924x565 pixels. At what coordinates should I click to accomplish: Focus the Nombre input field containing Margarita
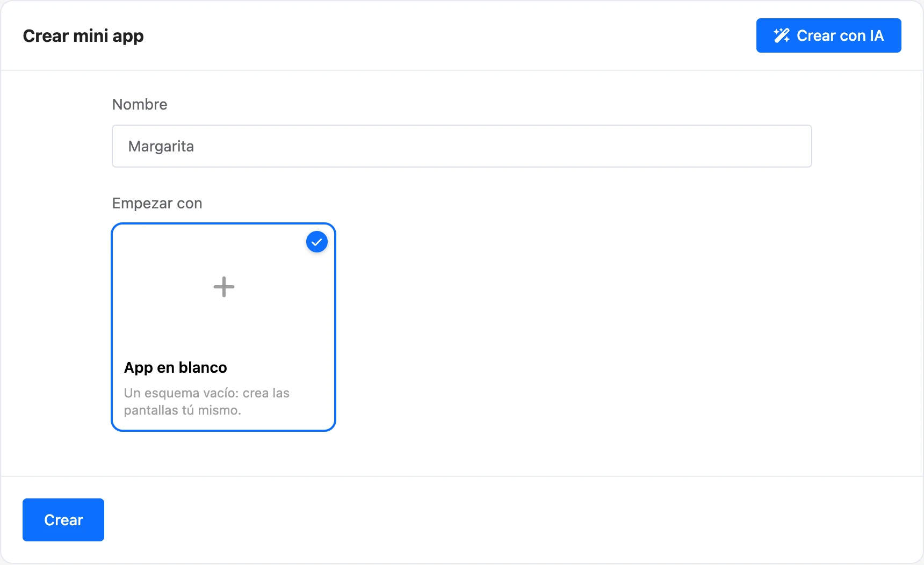pyautogui.click(x=462, y=146)
